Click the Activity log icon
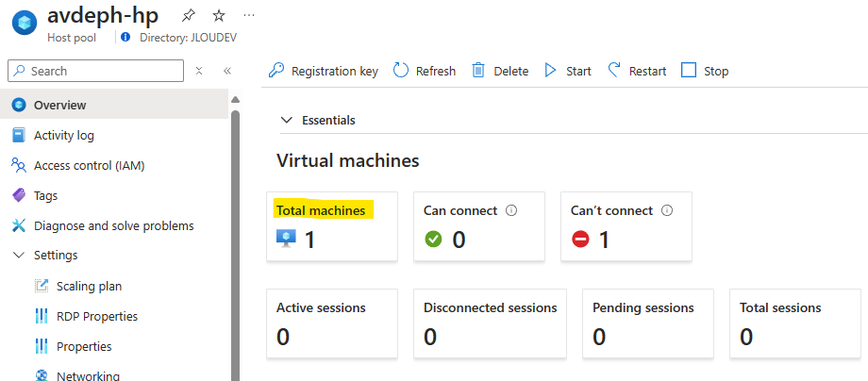This screenshot has height=381, width=868. pyautogui.click(x=19, y=135)
